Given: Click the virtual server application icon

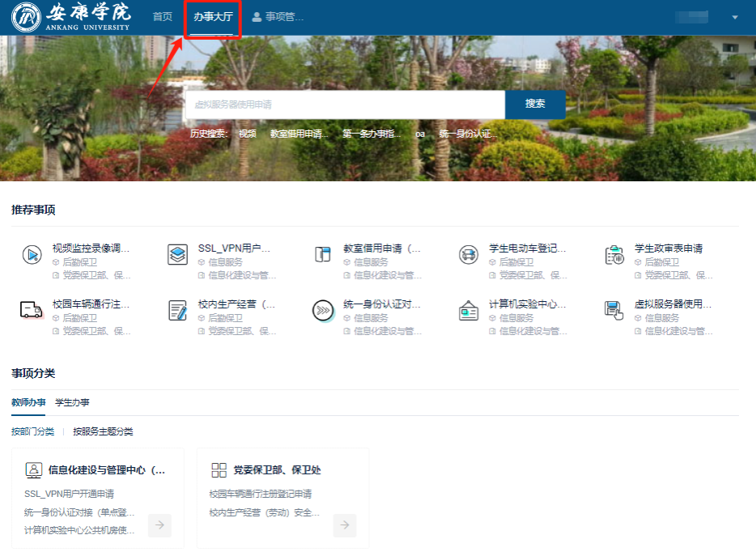Looking at the screenshot, I should point(614,310).
